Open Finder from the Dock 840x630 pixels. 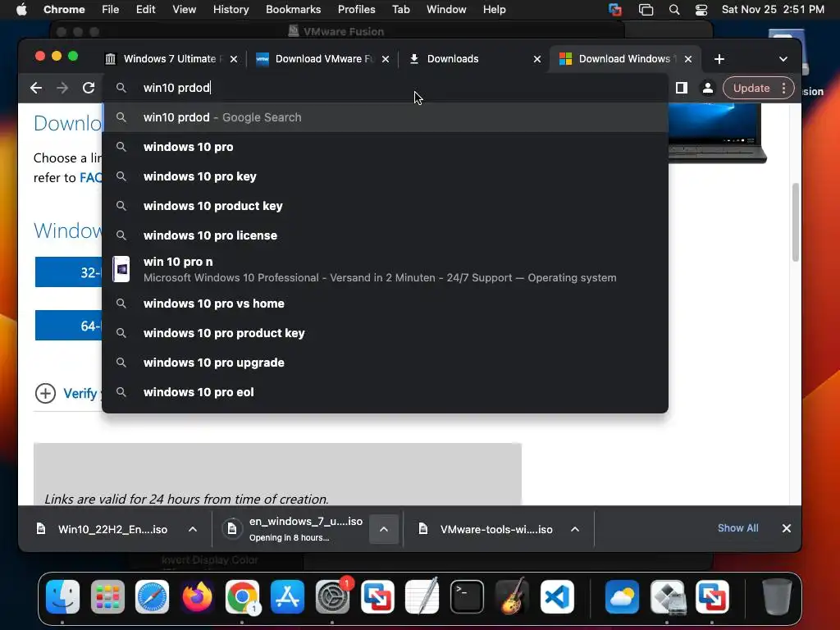pyautogui.click(x=62, y=596)
